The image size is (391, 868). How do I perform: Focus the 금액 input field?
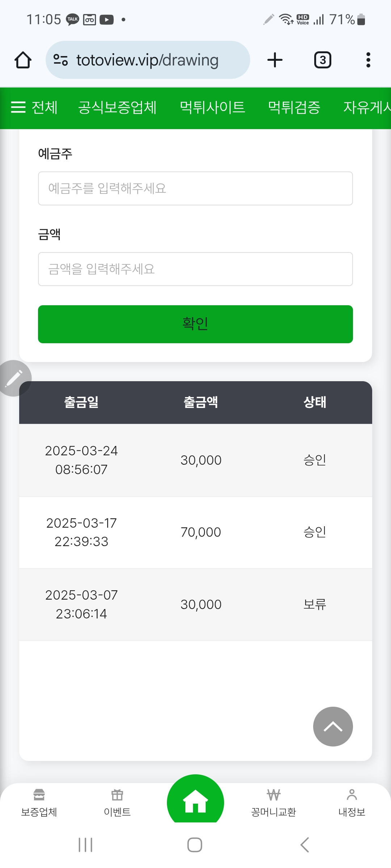[x=195, y=269]
